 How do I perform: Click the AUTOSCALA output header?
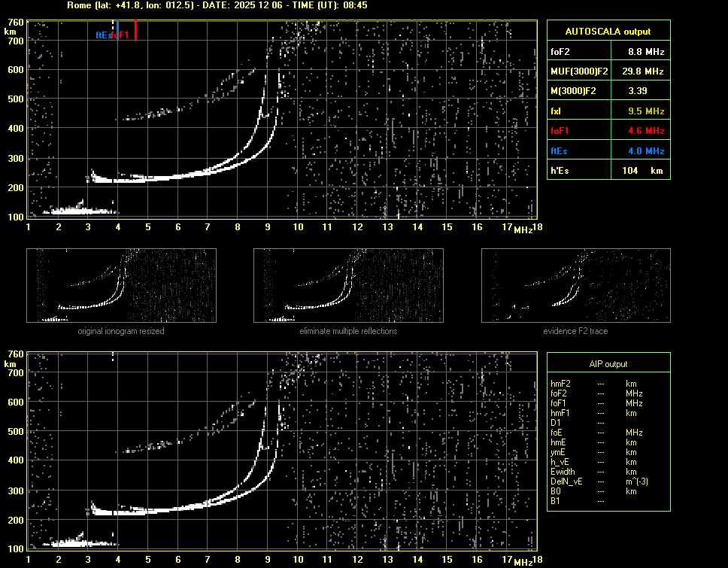[607, 32]
